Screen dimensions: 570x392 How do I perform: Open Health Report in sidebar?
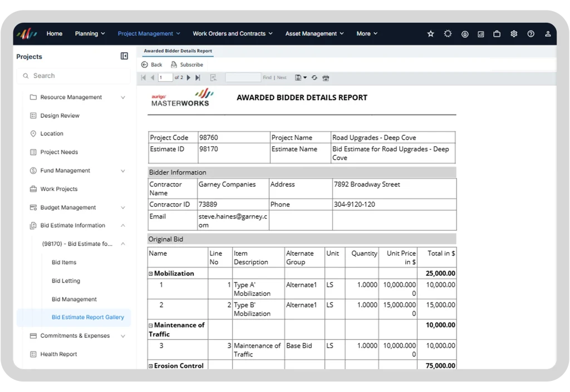[58, 354]
